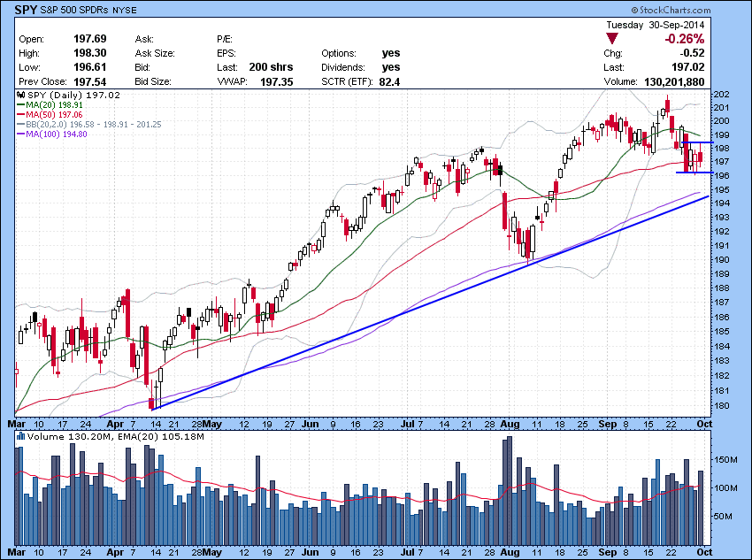Click the 'yes' value beside Dividends
The image size is (752, 560).
pos(391,67)
